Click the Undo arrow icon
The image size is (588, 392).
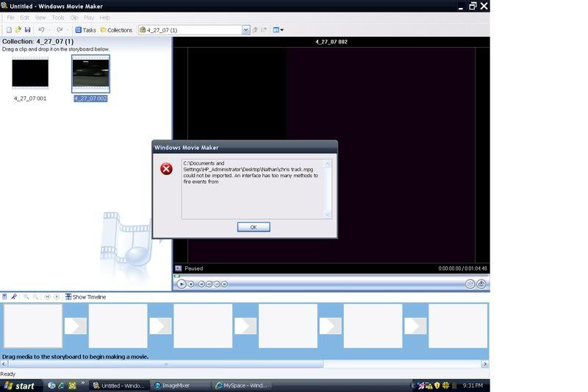click(41, 30)
